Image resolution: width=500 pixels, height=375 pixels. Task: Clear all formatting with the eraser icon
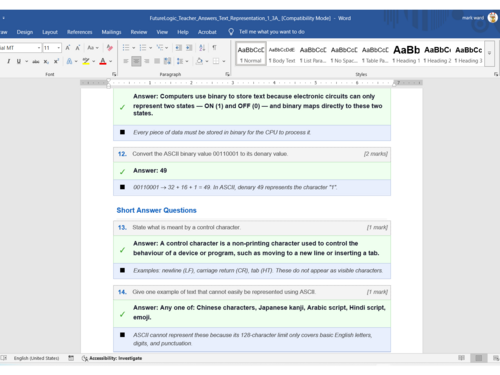click(x=110, y=48)
